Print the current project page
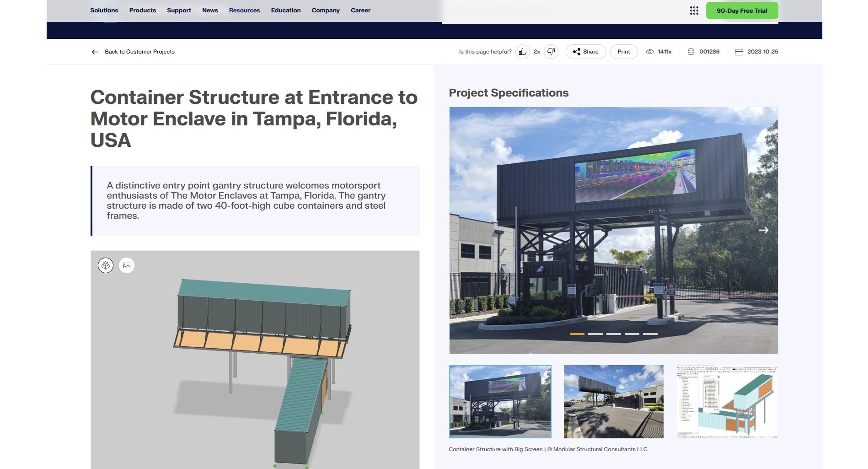Viewport: 868px width, 469px height. pos(623,51)
